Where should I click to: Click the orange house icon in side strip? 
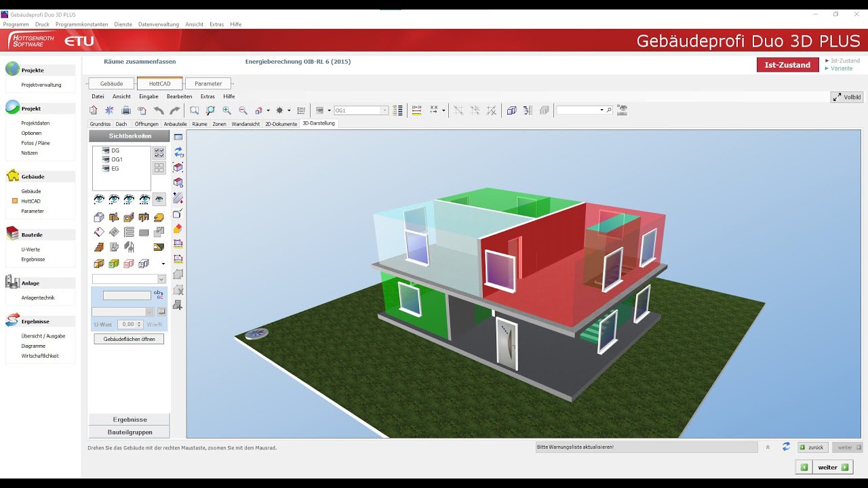(x=178, y=228)
